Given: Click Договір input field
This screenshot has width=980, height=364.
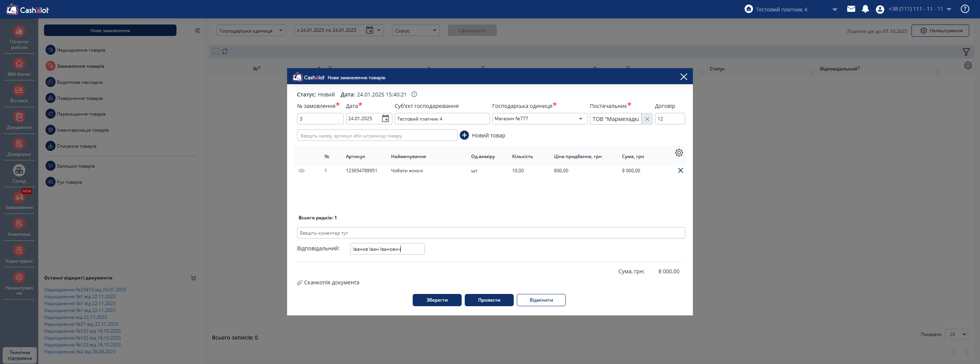Looking at the screenshot, I should click(670, 119).
